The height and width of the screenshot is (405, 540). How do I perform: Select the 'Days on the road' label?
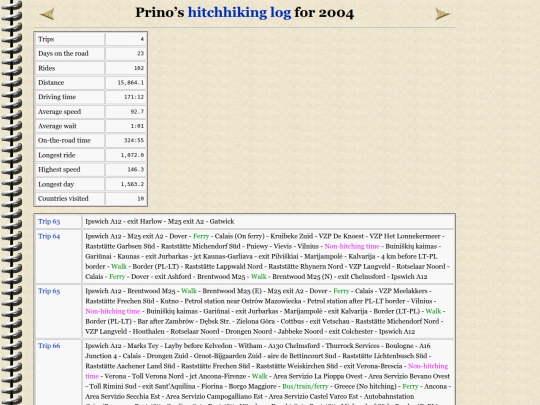tap(63, 53)
